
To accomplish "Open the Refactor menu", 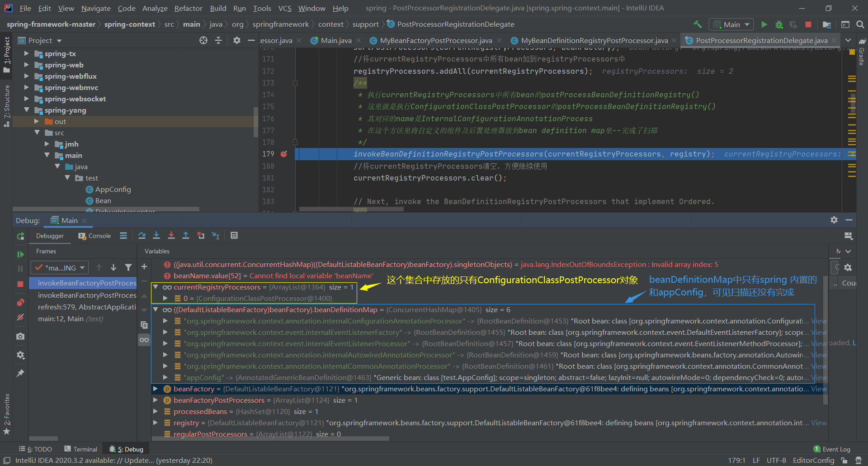I will [188, 8].
